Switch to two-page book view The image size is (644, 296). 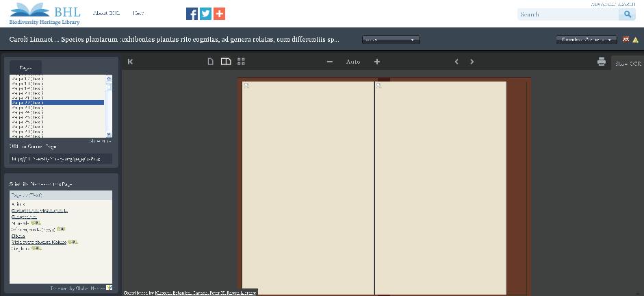click(x=226, y=62)
